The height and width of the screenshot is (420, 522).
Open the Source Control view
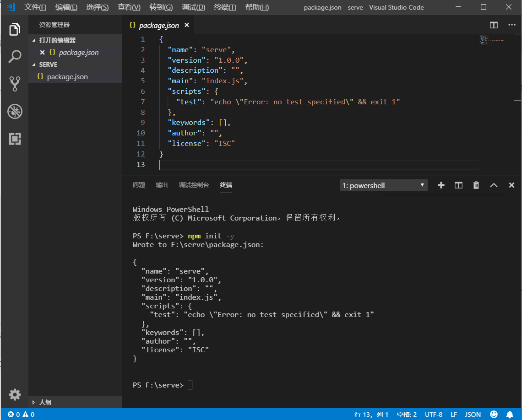[x=15, y=84]
